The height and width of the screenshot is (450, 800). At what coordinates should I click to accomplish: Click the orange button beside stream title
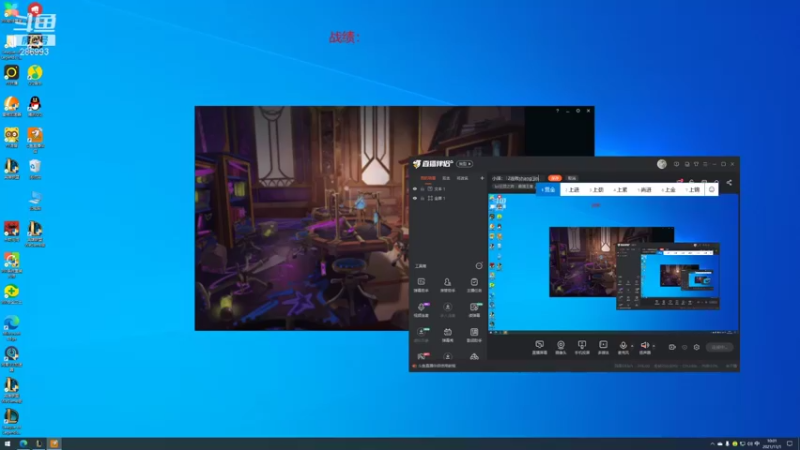[555, 178]
